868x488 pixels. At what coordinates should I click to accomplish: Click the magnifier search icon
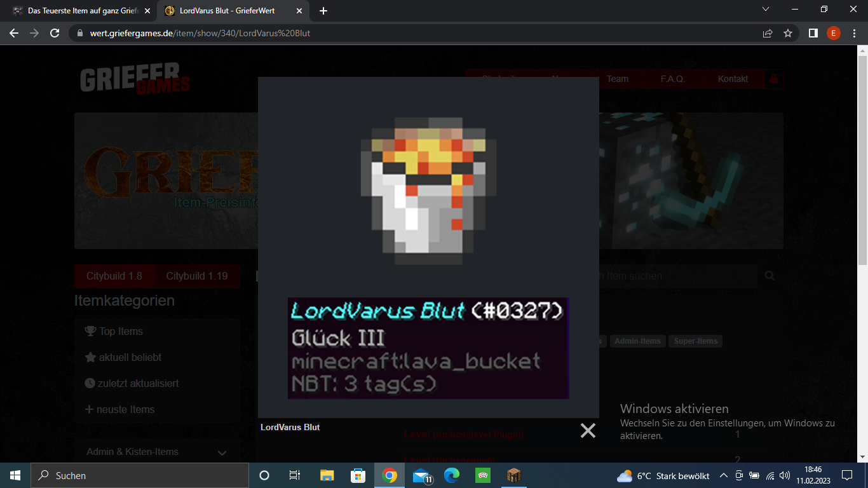[770, 276]
